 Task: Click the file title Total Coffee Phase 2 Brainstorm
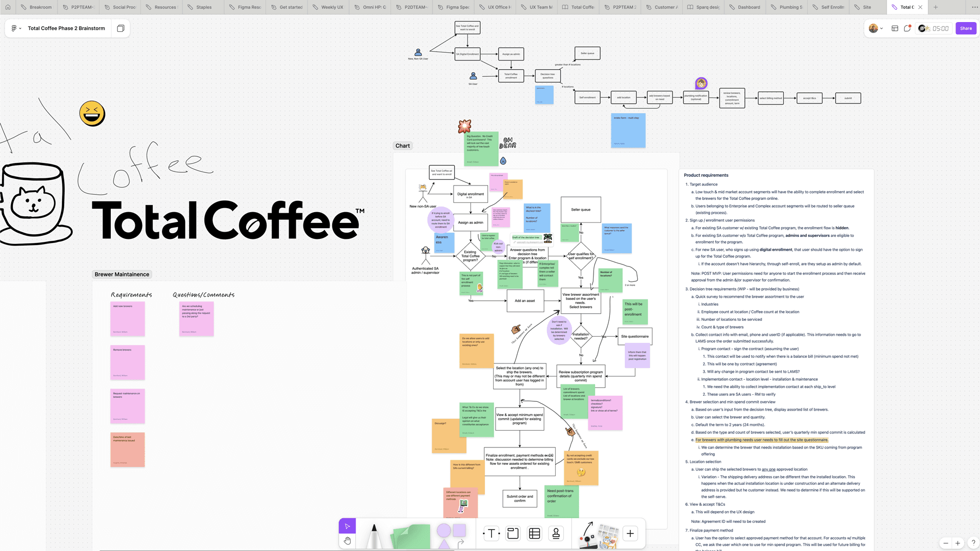click(66, 28)
